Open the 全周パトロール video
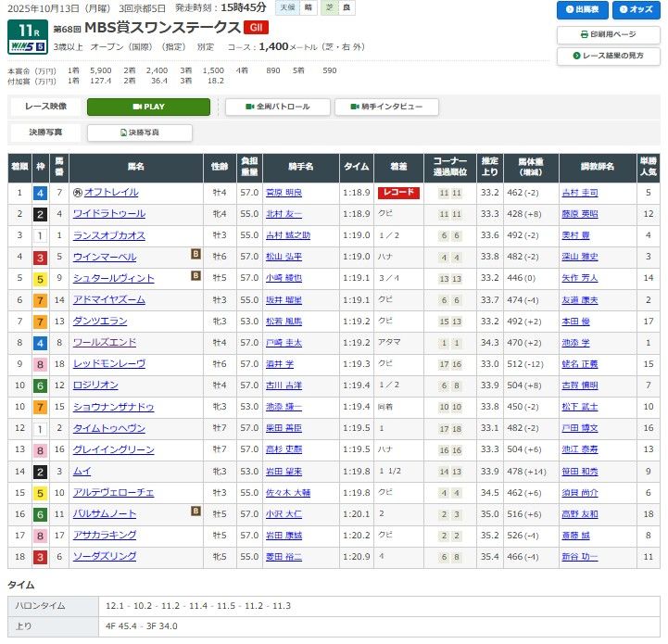This screenshot has width=668, height=644. pyautogui.click(x=277, y=107)
